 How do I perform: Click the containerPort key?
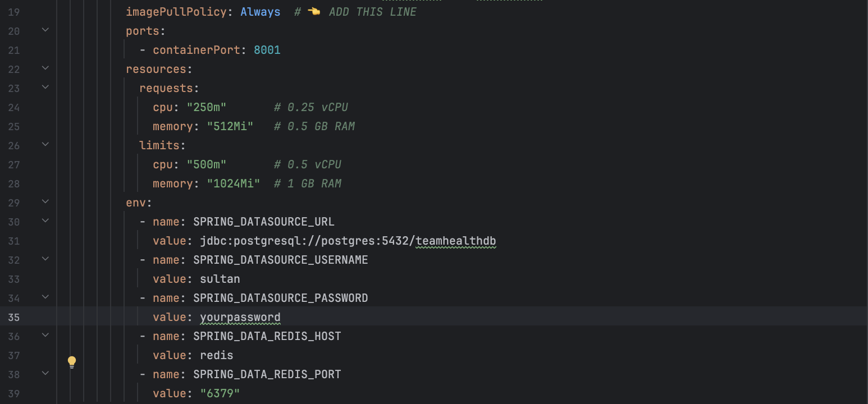tap(197, 50)
